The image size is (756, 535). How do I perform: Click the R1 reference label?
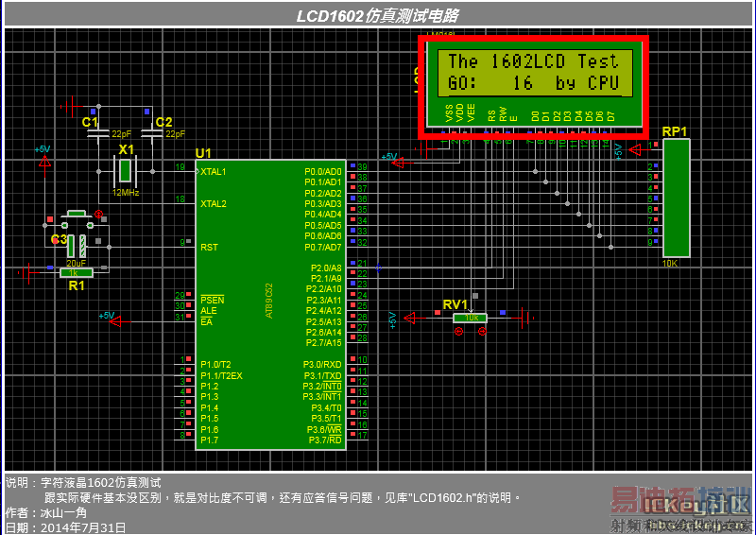(77, 285)
